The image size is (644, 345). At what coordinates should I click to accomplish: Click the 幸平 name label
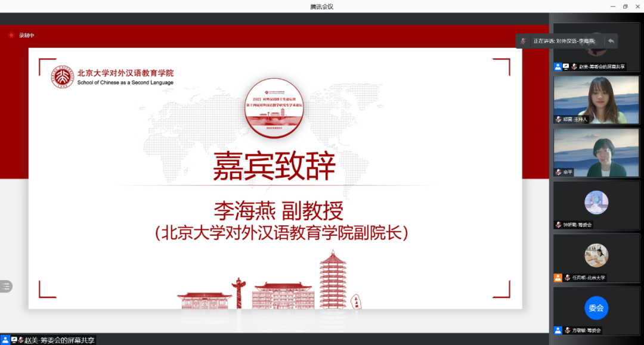tap(568, 172)
